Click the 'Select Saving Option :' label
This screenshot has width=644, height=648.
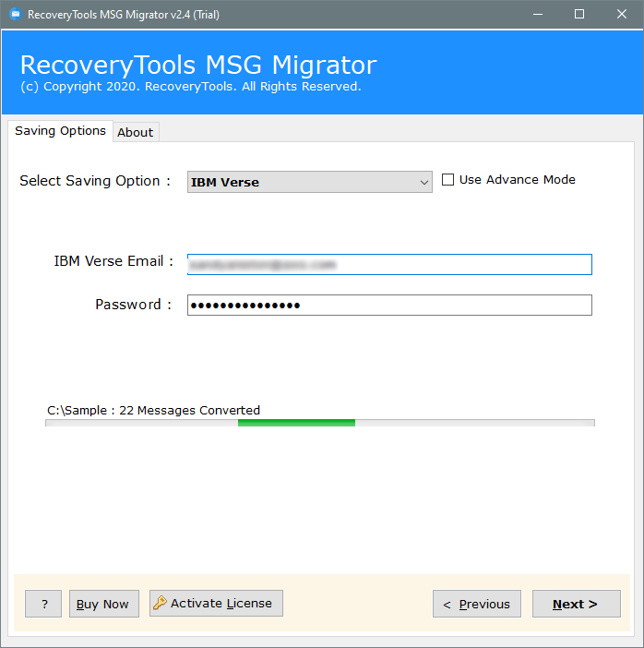pos(95,181)
